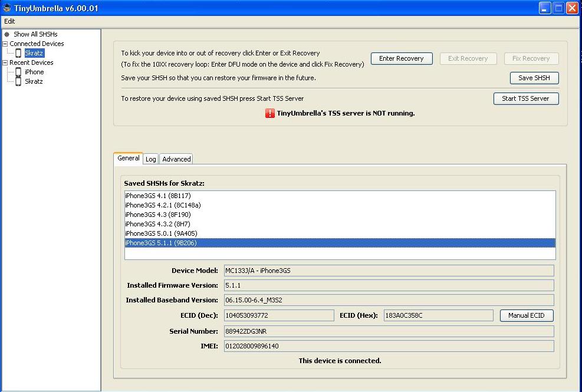
Task: Select the General tab
Action: pos(128,158)
